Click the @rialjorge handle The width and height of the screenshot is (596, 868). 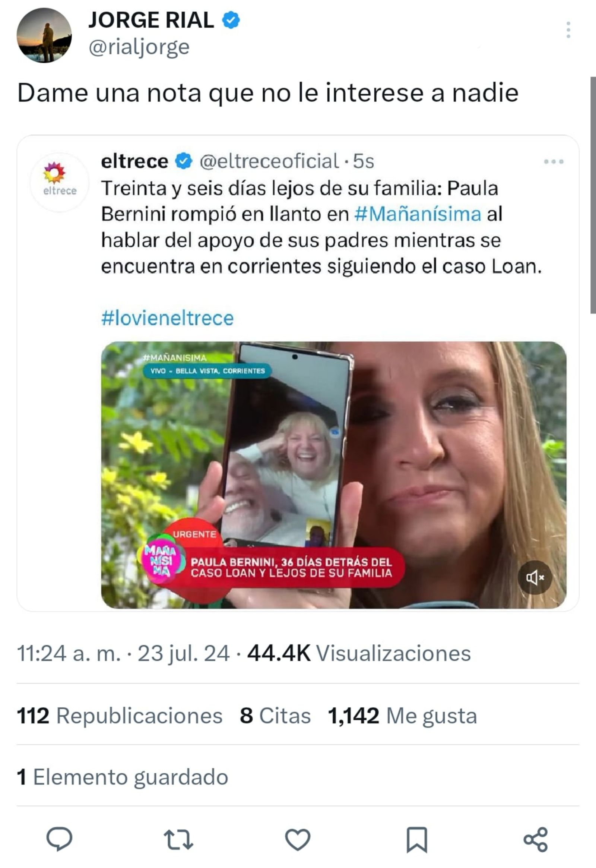tap(139, 47)
